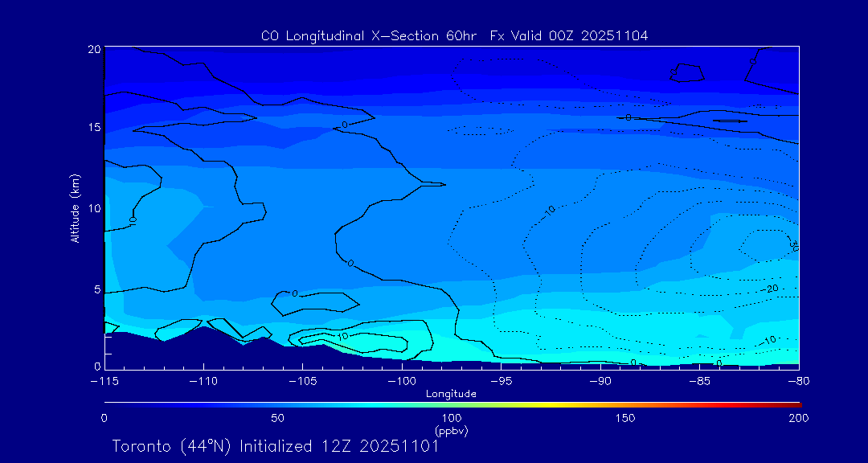
Task: Click the red end of the colorbar
Action: pos(796,404)
